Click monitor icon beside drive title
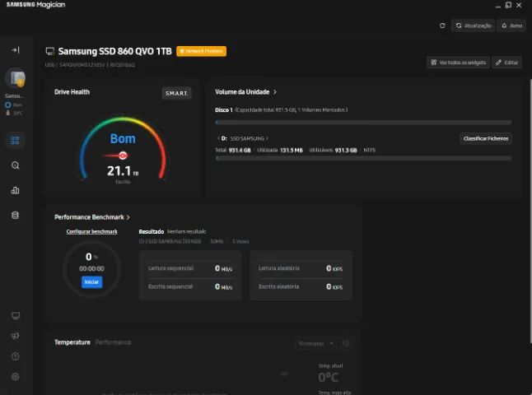This screenshot has height=395, width=532. 50,51
